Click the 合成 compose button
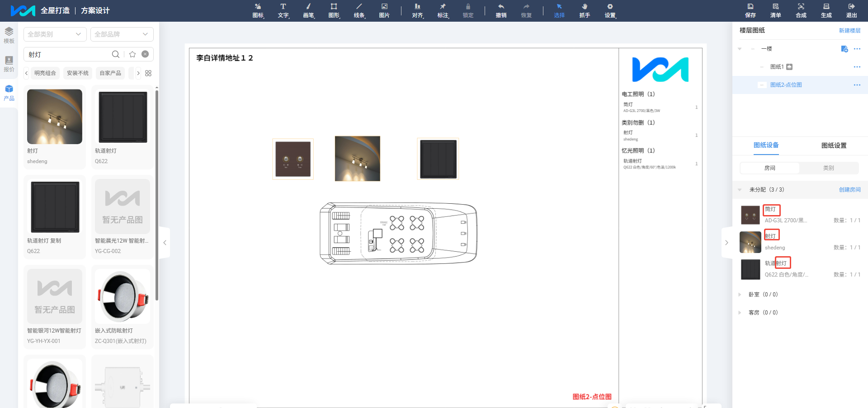868x408 pixels. [801, 10]
